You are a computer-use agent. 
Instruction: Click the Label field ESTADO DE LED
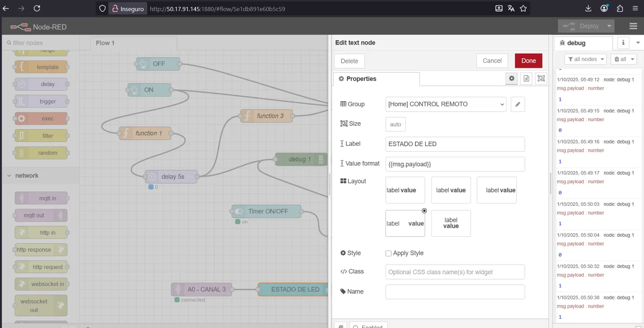coord(455,144)
